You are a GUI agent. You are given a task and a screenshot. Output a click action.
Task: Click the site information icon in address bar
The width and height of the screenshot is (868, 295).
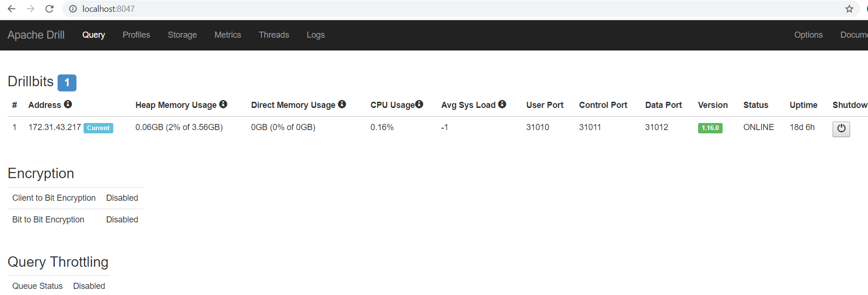pos(73,9)
